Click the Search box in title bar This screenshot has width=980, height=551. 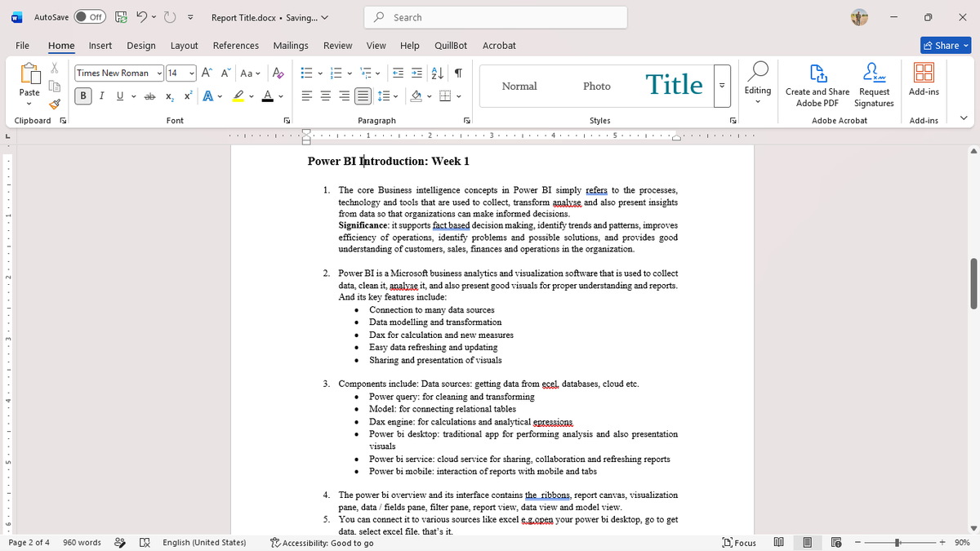point(496,17)
